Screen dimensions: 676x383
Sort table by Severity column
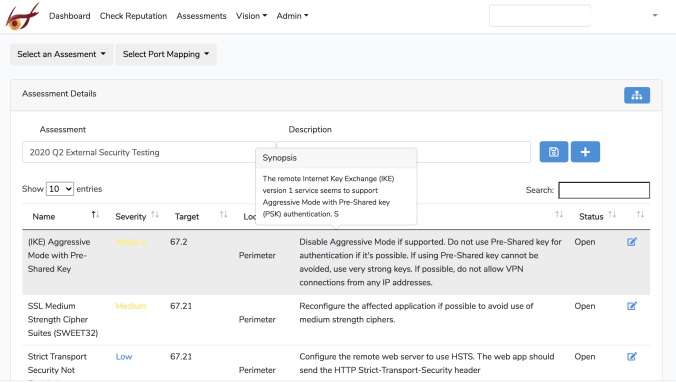(x=155, y=215)
